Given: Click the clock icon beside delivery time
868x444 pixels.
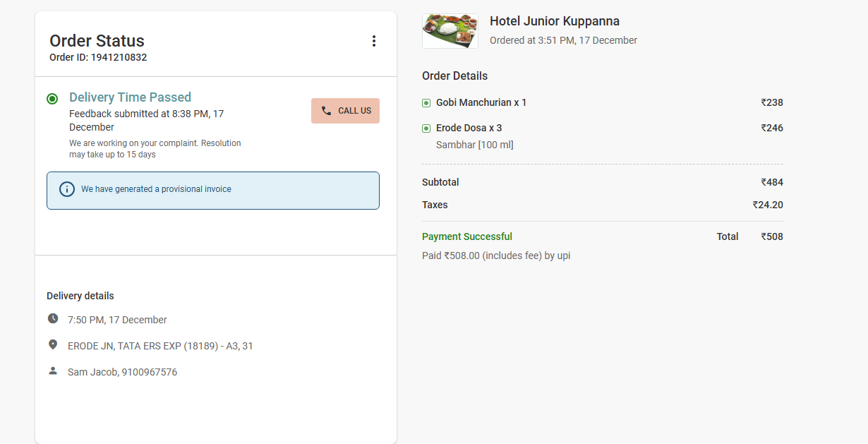Looking at the screenshot, I should pyautogui.click(x=53, y=318).
